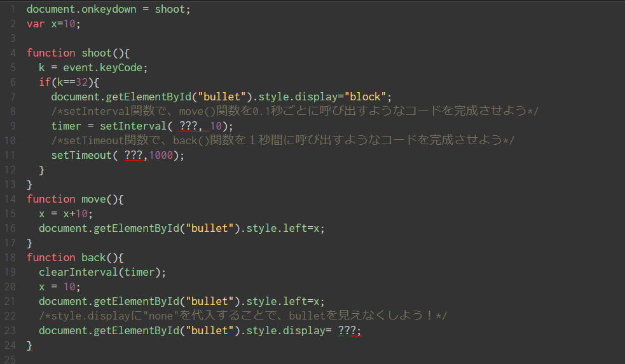Click the comment about setInterval関数

click(294, 111)
